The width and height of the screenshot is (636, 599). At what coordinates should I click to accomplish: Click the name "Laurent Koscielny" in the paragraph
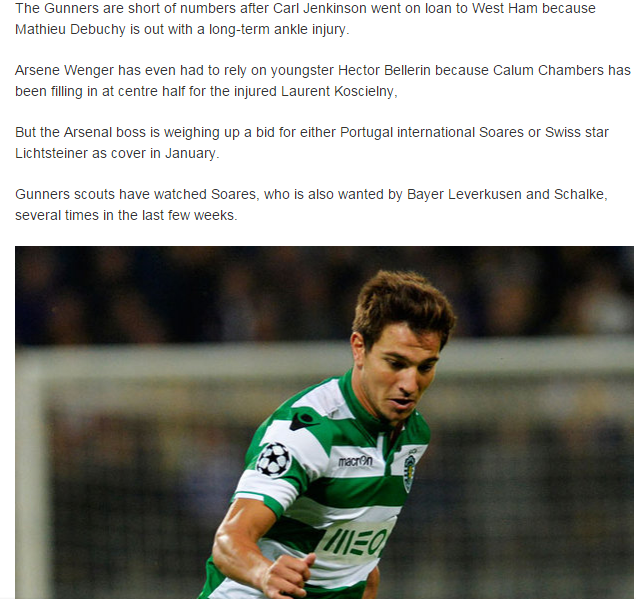tap(337, 91)
